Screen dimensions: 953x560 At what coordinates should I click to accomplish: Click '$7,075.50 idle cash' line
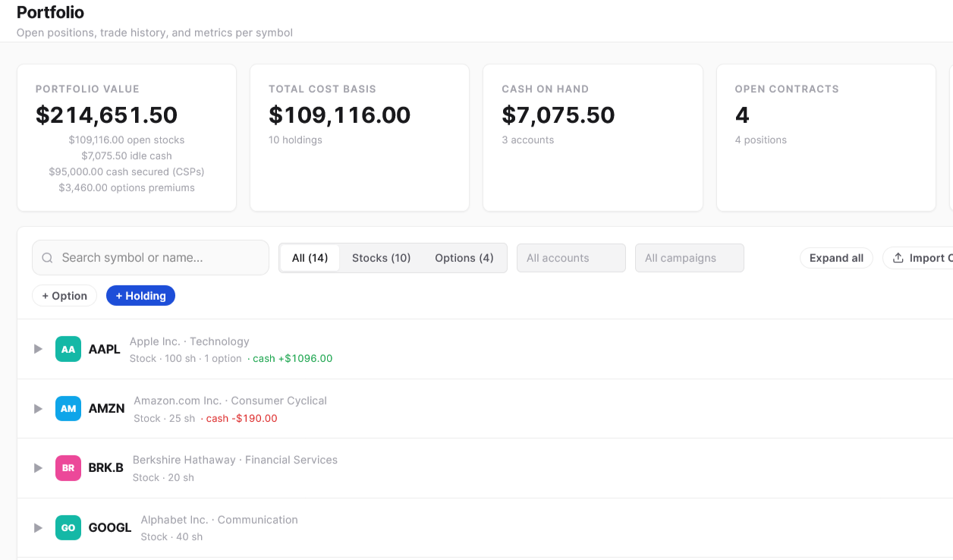(127, 156)
